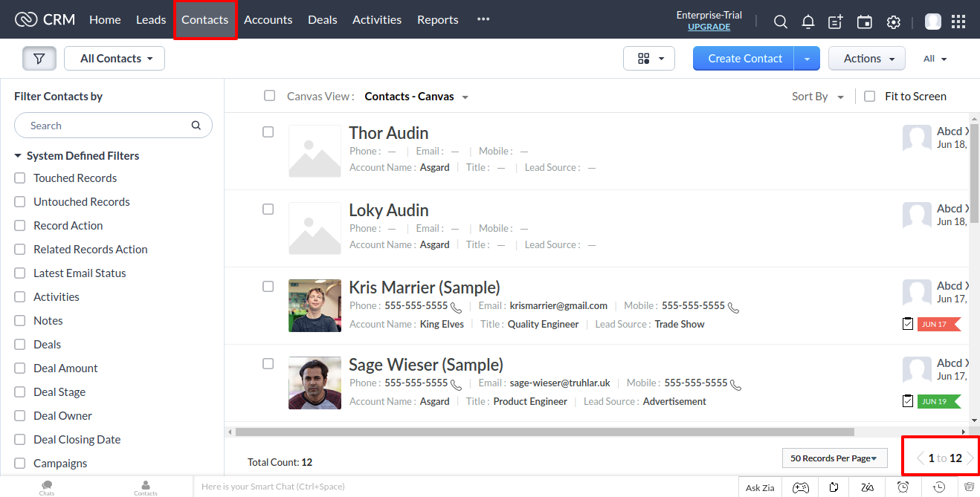This screenshot has height=497, width=980.
Task: Open the All Contacts view dropdown
Action: coord(115,59)
